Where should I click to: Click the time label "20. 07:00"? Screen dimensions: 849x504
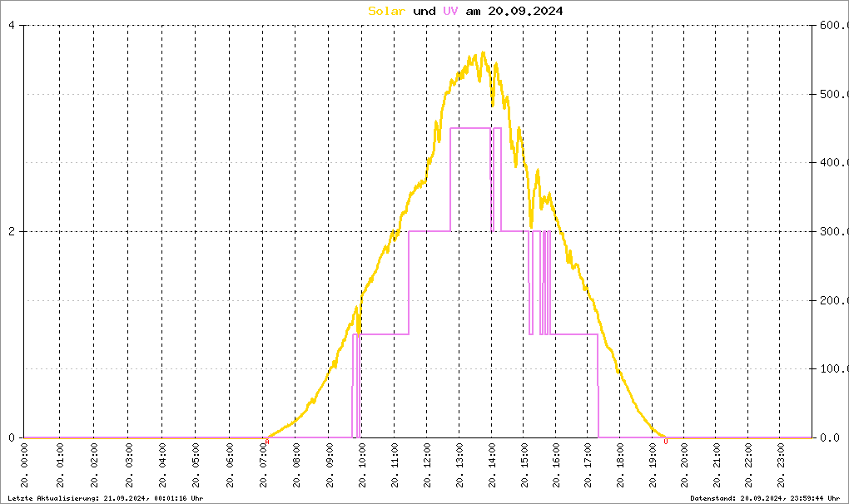point(263,466)
